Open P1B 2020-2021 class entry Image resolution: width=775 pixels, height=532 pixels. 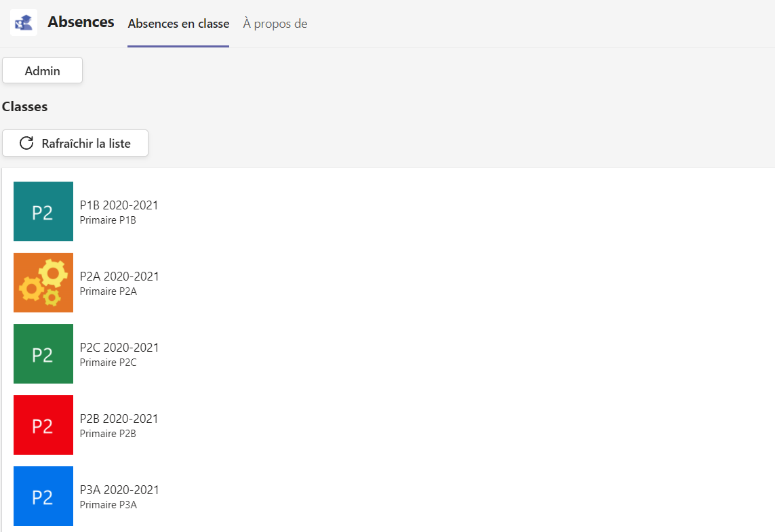tap(119, 205)
